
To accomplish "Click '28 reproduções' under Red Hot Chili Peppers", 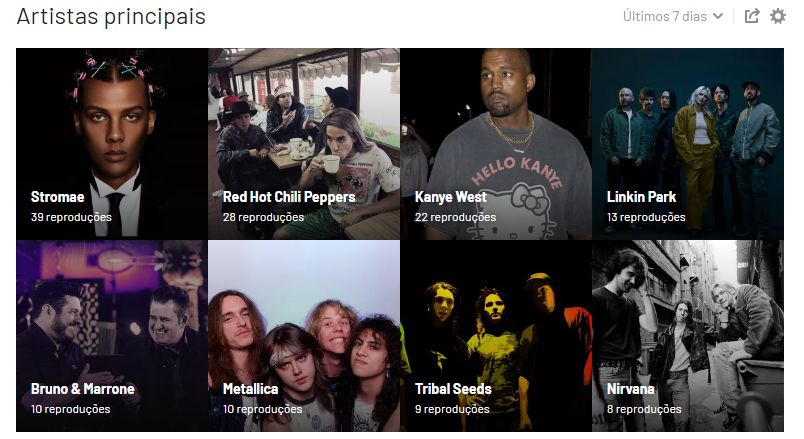I will [x=264, y=217].
